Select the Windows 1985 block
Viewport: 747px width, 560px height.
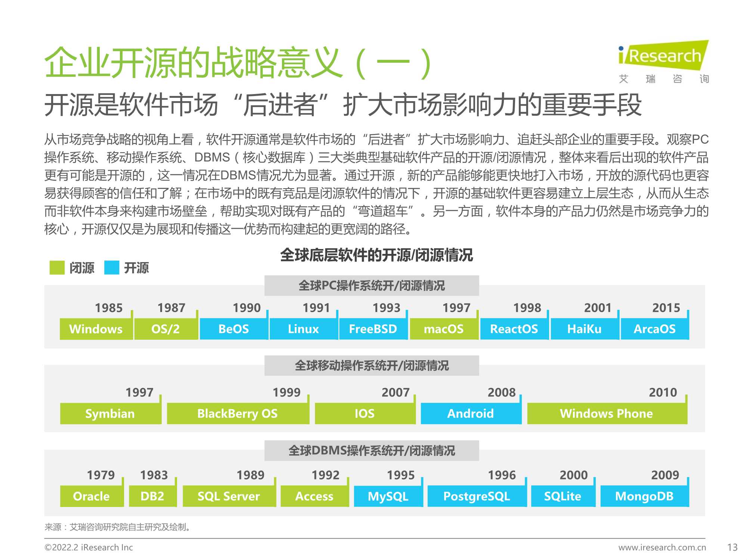(96, 329)
